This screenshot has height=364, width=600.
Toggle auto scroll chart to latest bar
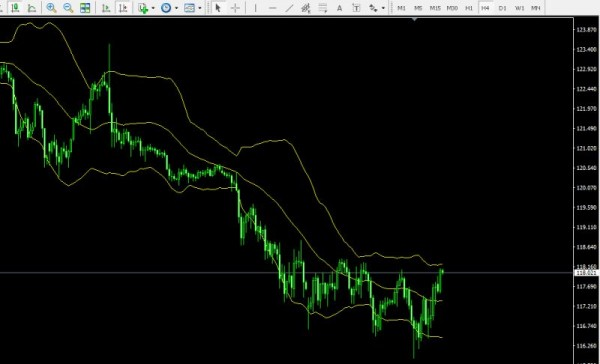coord(106,8)
